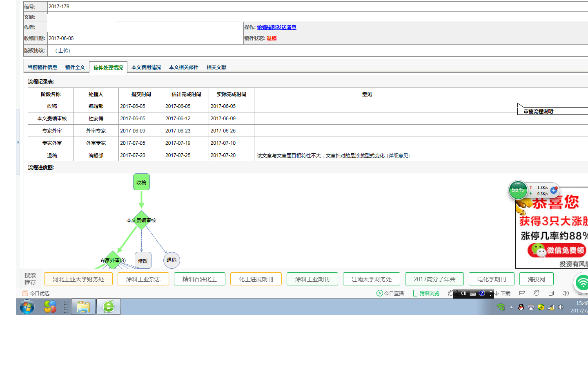The width and height of the screenshot is (588, 368).
Task: Show hidden system tray icons
Action: point(511,307)
